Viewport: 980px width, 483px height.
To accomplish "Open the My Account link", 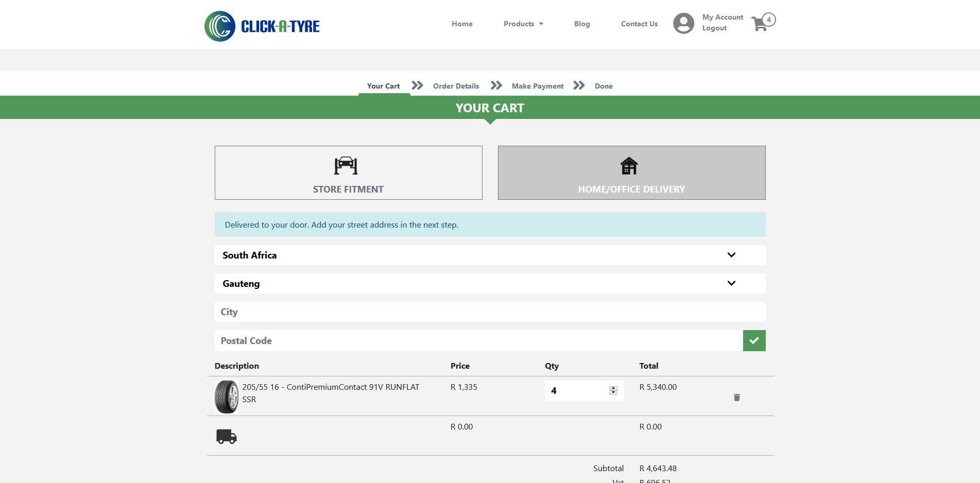I will (x=723, y=17).
